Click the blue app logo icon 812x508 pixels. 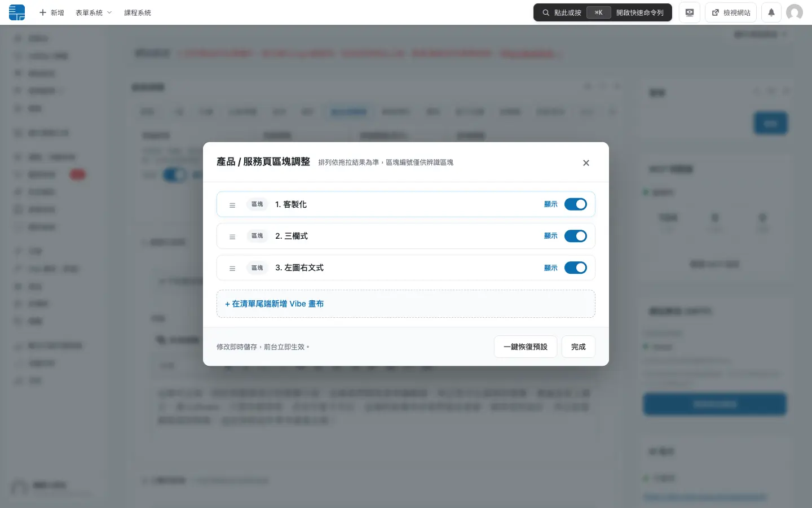(x=17, y=12)
